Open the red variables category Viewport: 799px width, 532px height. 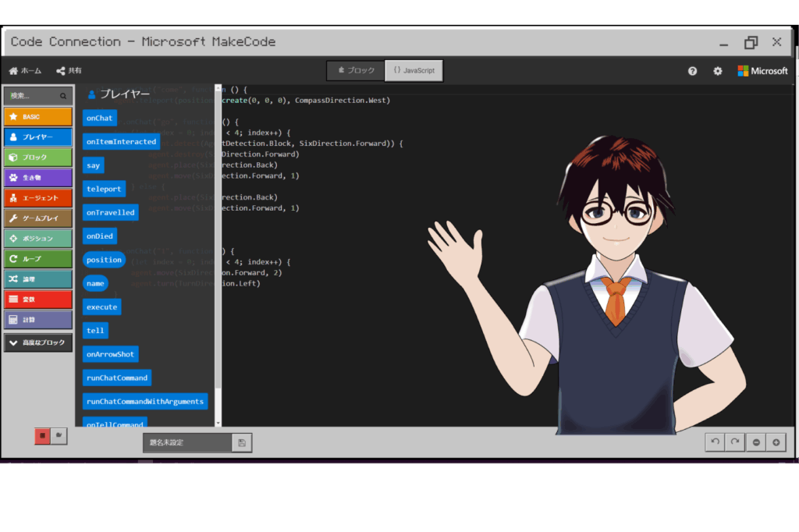[x=38, y=299]
